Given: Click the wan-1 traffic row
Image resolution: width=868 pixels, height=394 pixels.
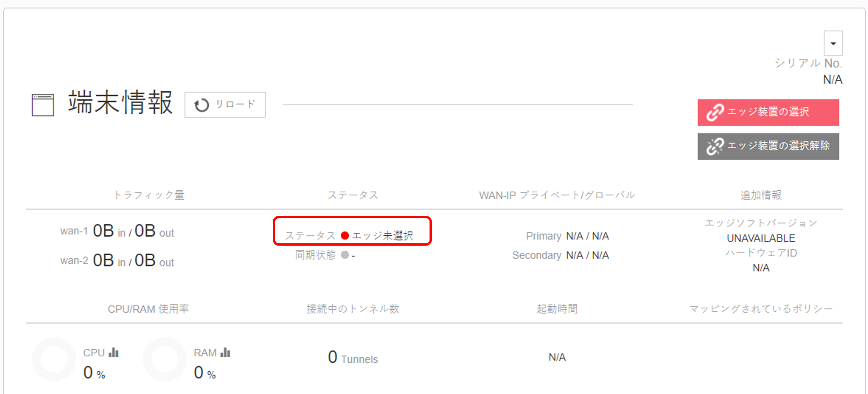Looking at the screenshot, I should coord(117,231).
